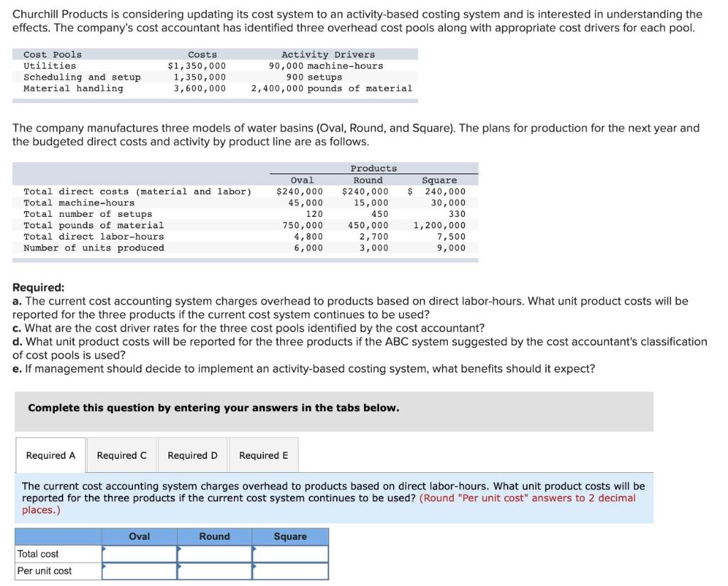
Task: Open the Required C tab
Action: 122,455
